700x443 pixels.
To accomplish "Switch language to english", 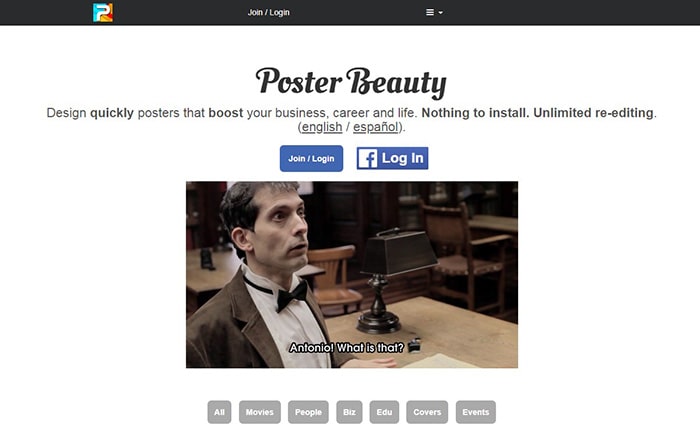I will click(x=322, y=127).
